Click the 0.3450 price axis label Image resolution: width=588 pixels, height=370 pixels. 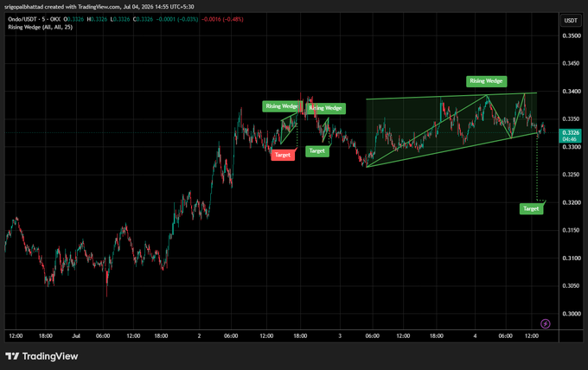pyautogui.click(x=571, y=64)
